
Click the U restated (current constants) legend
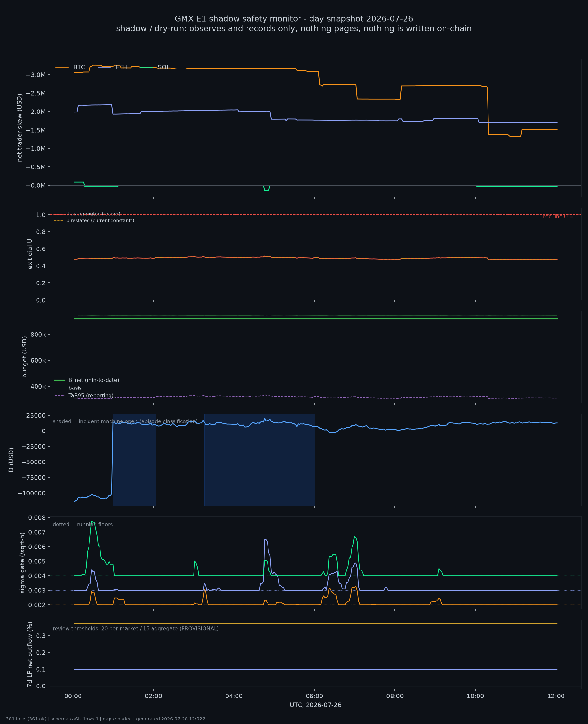pyautogui.click(x=94, y=220)
